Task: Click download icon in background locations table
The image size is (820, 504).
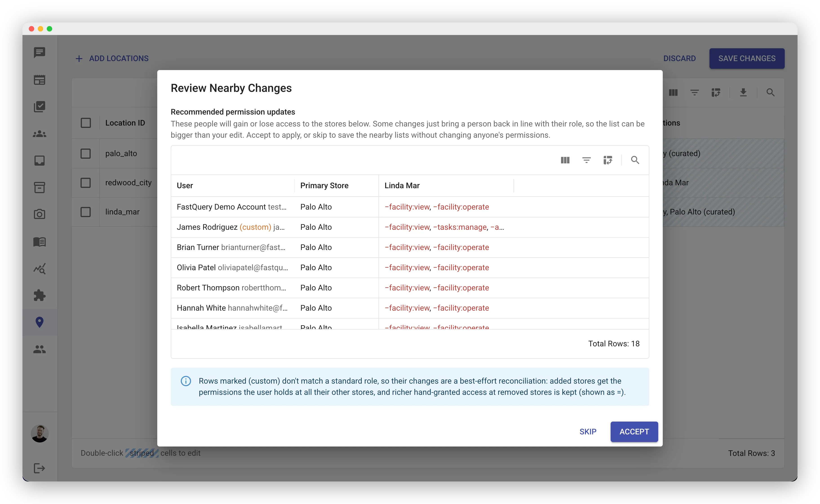Action: (x=743, y=93)
